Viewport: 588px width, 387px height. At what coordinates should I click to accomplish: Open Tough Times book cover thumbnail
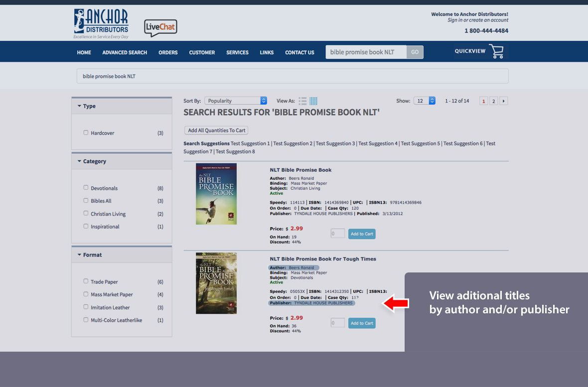point(216,283)
